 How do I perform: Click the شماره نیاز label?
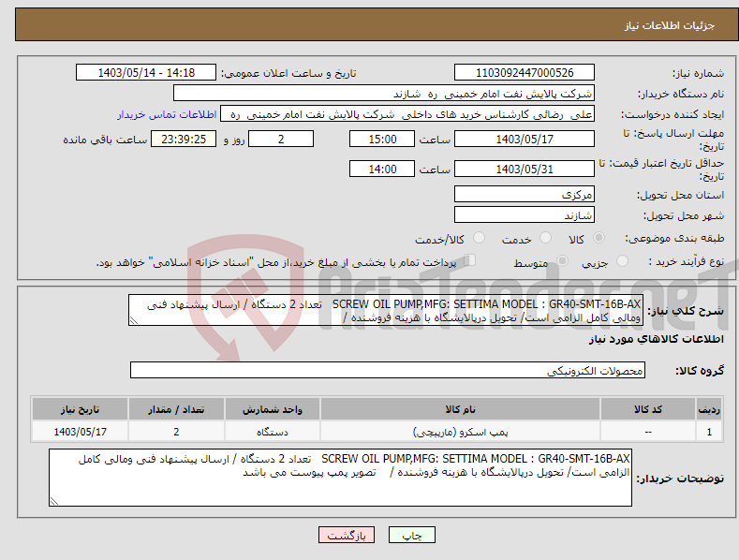pyautogui.click(x=698, y=74)
